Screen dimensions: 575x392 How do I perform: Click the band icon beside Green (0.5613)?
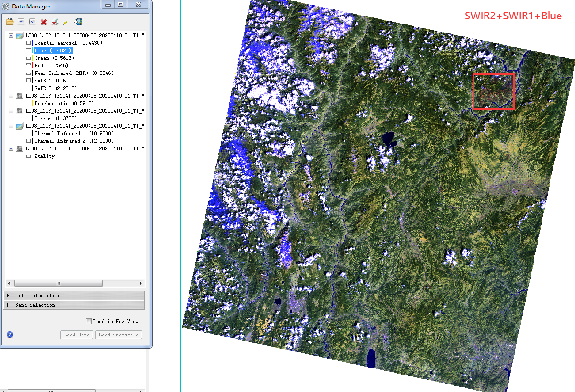click(x=29, y=58)
